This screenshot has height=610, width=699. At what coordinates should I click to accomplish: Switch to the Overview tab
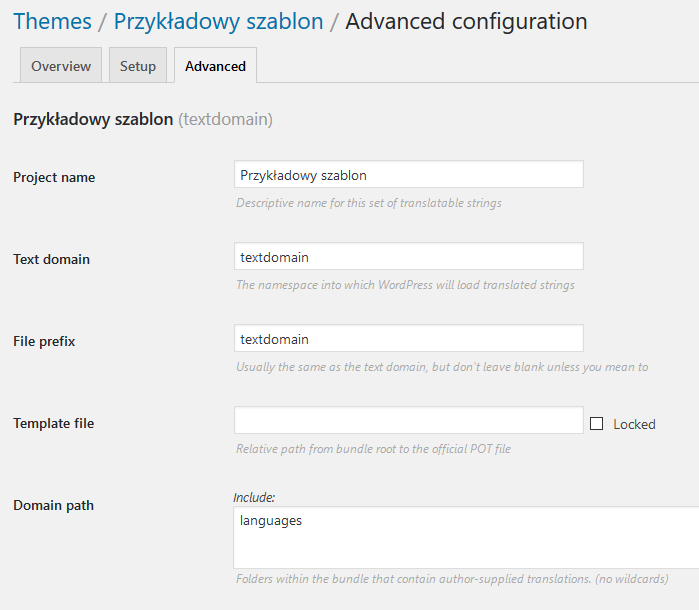pos(61,66)
